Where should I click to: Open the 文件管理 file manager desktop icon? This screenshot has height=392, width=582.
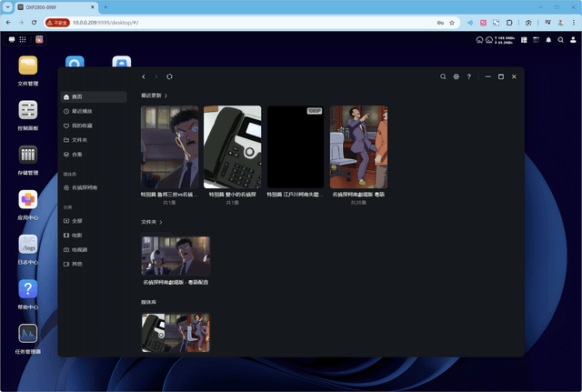tap(28, 65)
